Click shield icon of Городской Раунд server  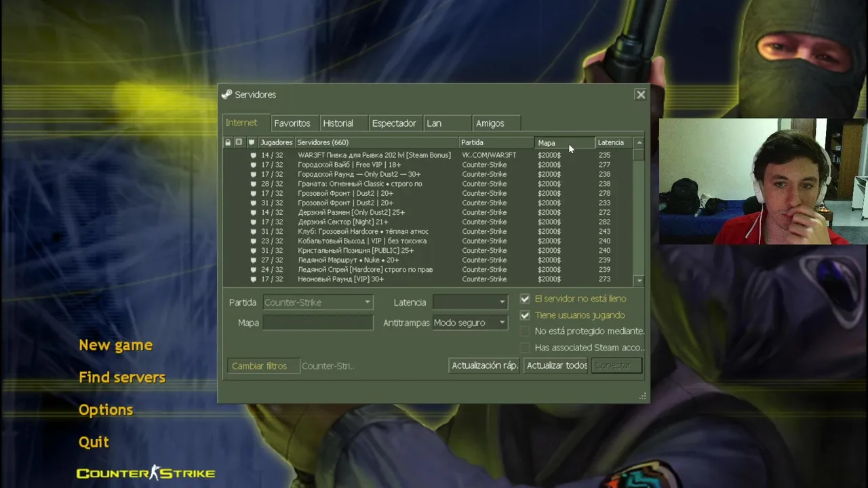point(253,174)
